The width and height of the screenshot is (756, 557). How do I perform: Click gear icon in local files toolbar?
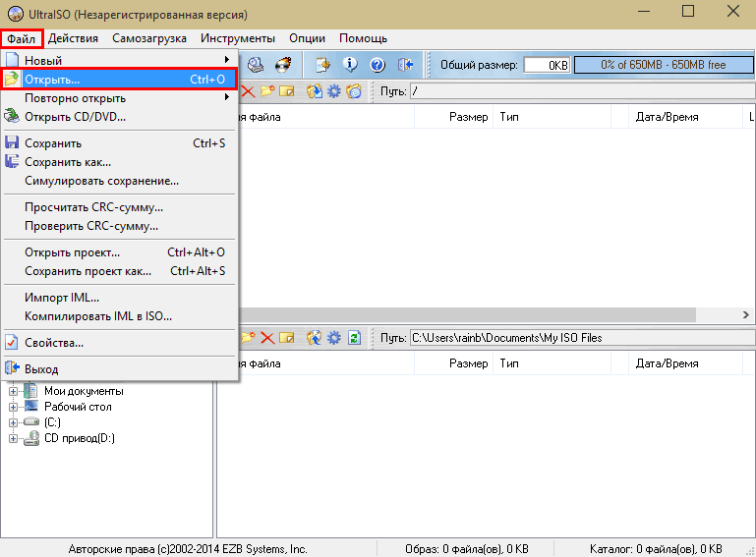tap(334, 338)
